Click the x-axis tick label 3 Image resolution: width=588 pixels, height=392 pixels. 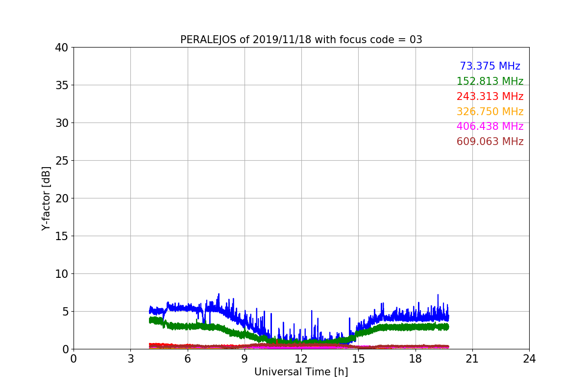click(x=130, y=359)
